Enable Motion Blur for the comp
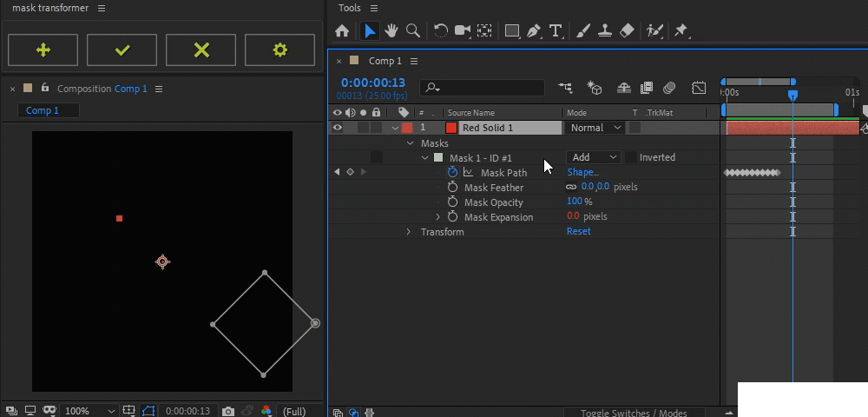Screen dimensions: 868x417 [x=669, y=88]
